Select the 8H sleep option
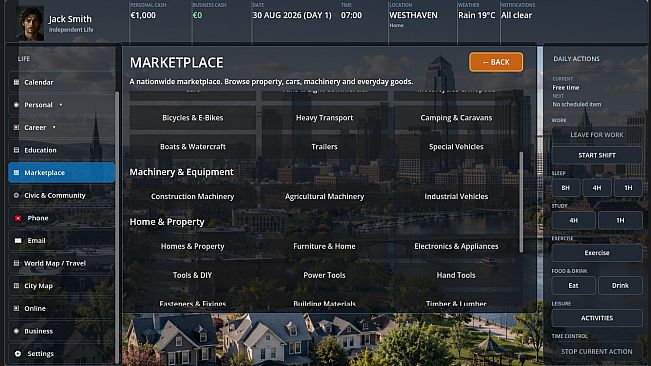Viewport: 651px width, 366px height. click(566, 188)
